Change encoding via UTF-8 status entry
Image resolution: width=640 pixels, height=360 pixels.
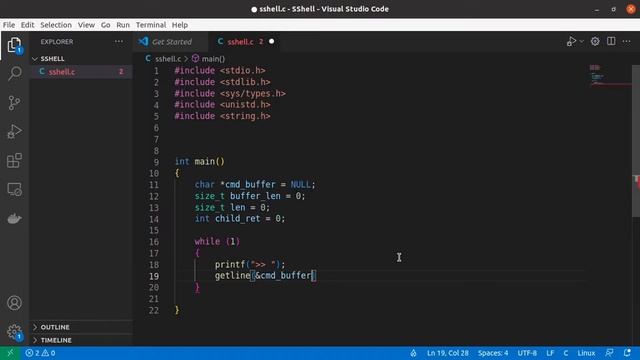coord(527,353)
